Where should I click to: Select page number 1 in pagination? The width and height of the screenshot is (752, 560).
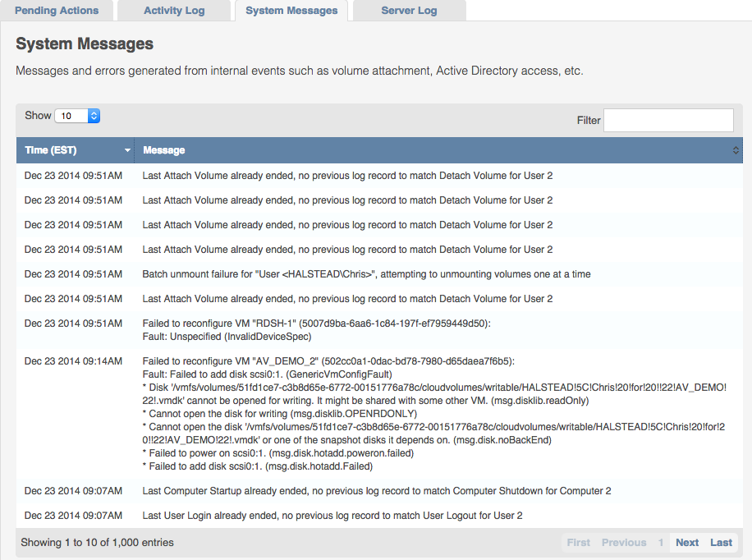click(661, 542)
